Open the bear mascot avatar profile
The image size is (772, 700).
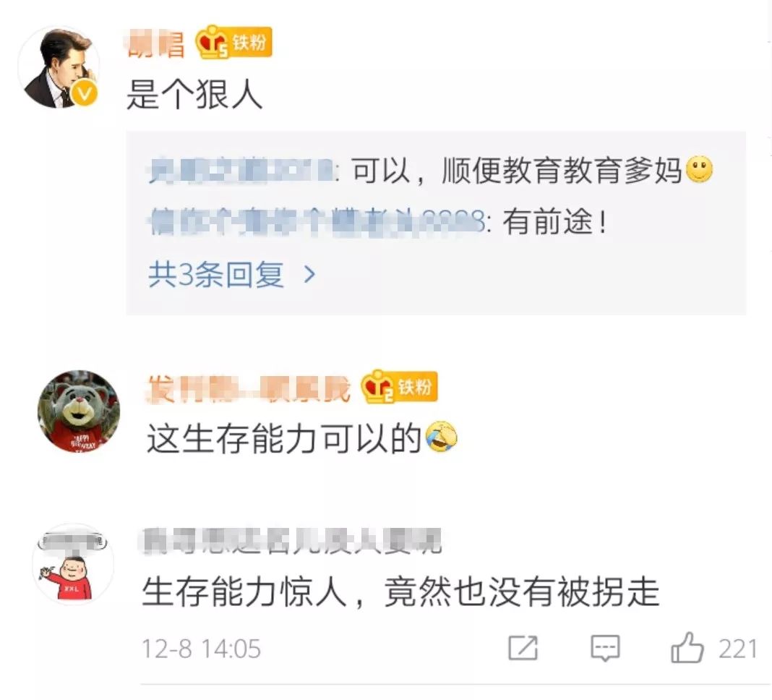79,411
